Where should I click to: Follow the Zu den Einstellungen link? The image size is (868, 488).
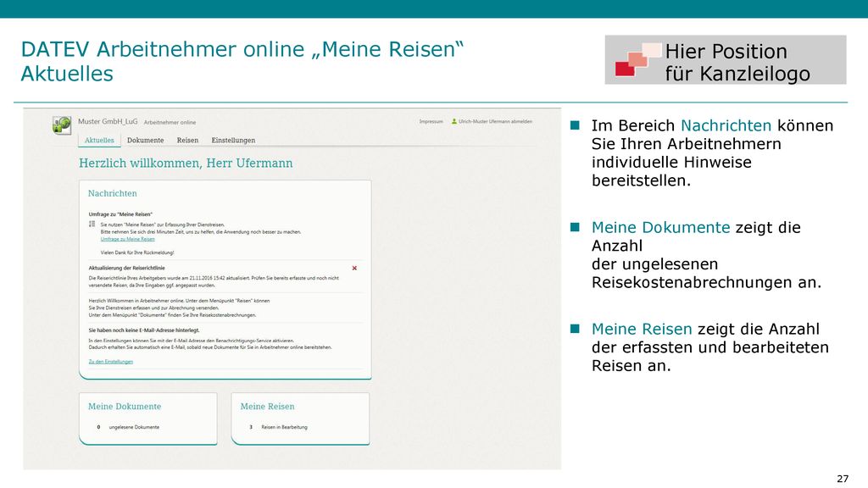111,361
